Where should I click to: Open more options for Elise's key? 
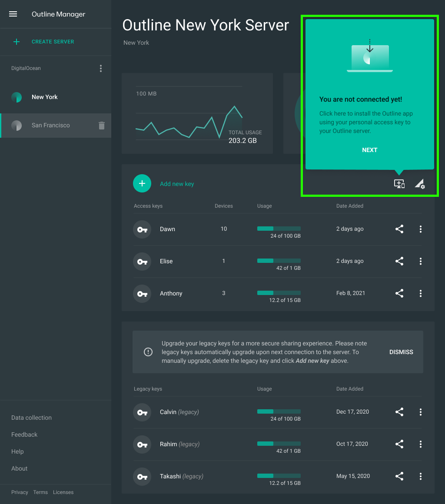[x=420, y=261]
